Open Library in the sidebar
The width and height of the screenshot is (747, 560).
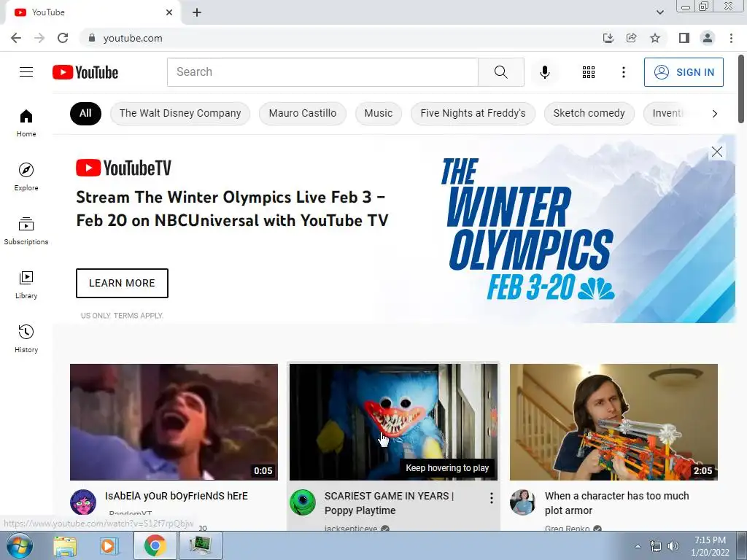click(x=26, y=285)
